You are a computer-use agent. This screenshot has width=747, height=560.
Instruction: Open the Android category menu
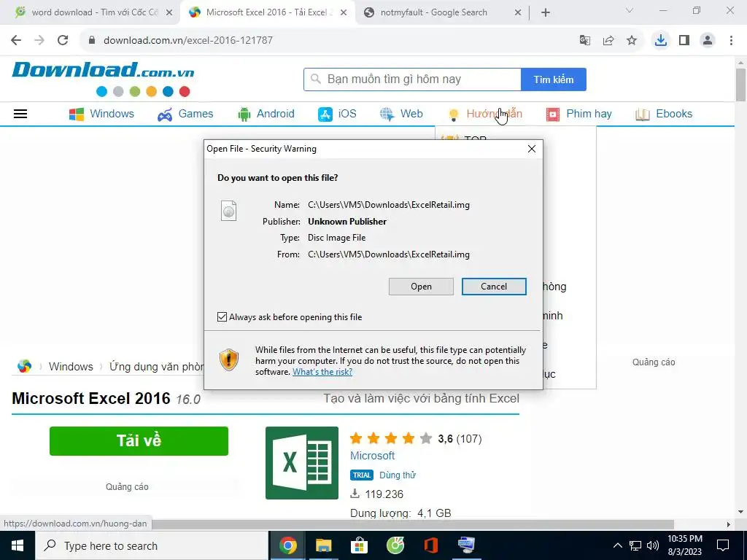click(x=266, y=114)
